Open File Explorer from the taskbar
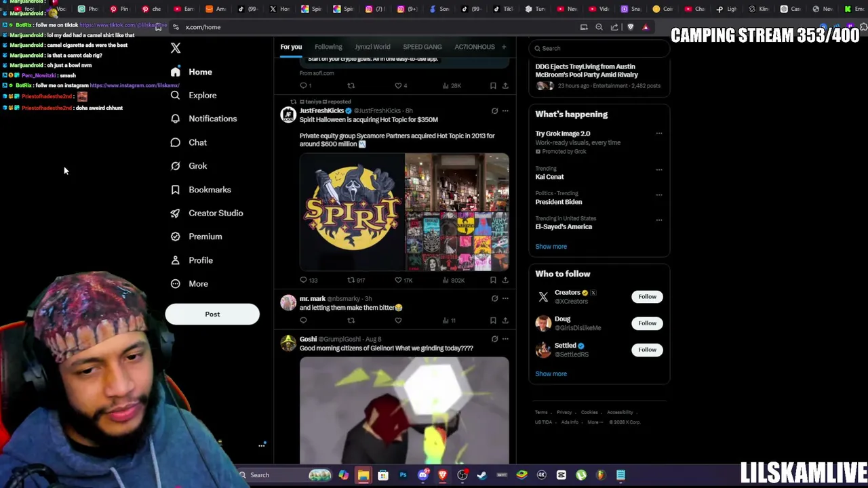Image resolution: width=868 pixels, height=488 pixels. coord(363,475)
